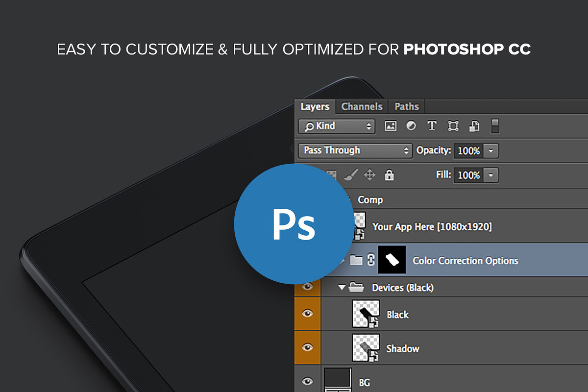Image resolution: width=588 pixels, height=392 pixels.
Task: Select the 'Shadow' layer name
Action: click(x=403, y=349)
